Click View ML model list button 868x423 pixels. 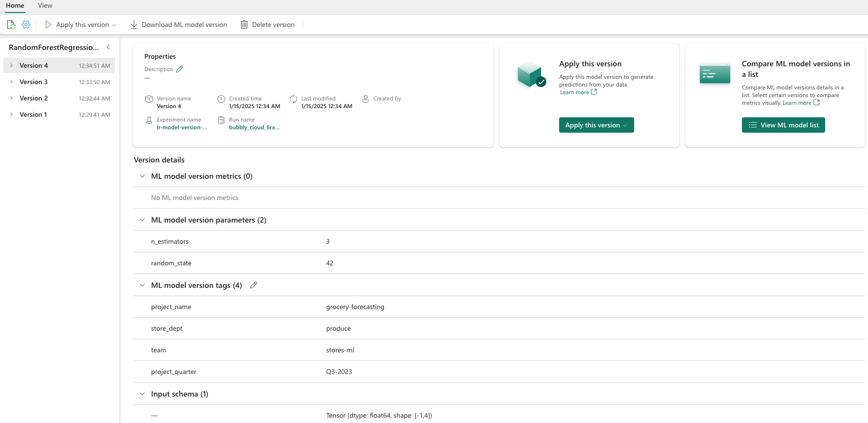click(x=783, y=125)
